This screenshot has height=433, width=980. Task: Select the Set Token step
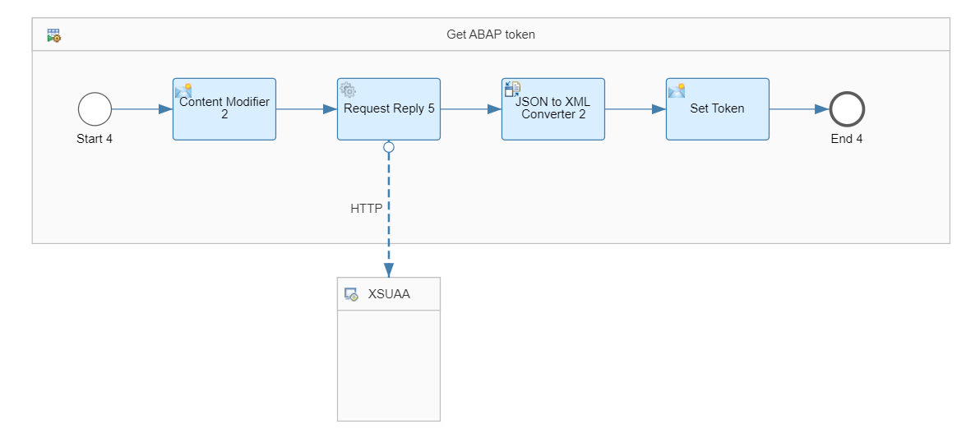(718, 109)
